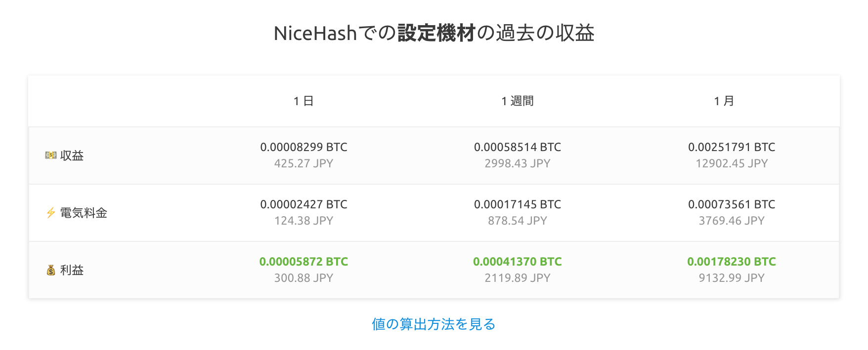Click the 電気料金 row label
The width and height of the screenshot is (868, 350).
tap(84, 213)
